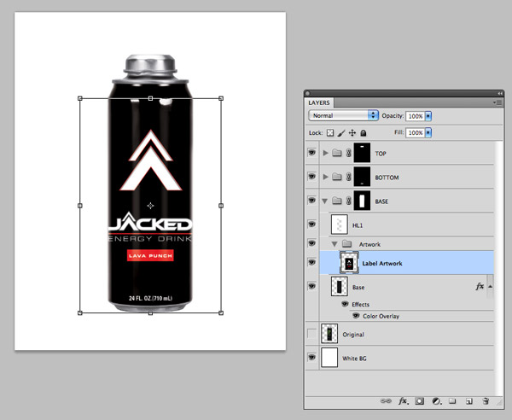Select the TOP group mask thumbnail
The height and width of the screenshot is (420, 512).
362,153
